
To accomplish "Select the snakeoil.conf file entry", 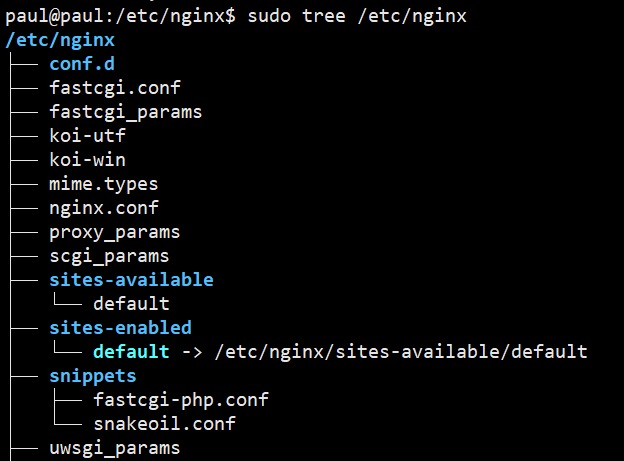I will point(165,424).
